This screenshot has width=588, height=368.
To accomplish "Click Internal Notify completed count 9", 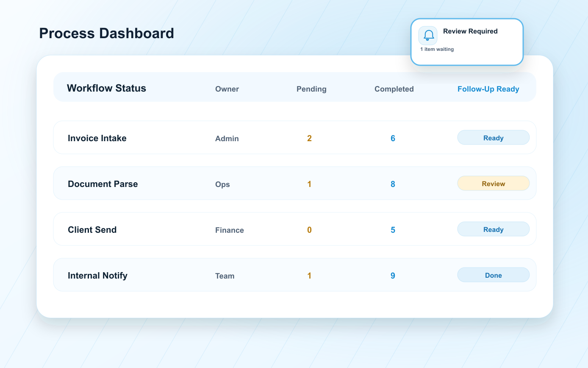I will pyautogui.click(x=393, y=276).
